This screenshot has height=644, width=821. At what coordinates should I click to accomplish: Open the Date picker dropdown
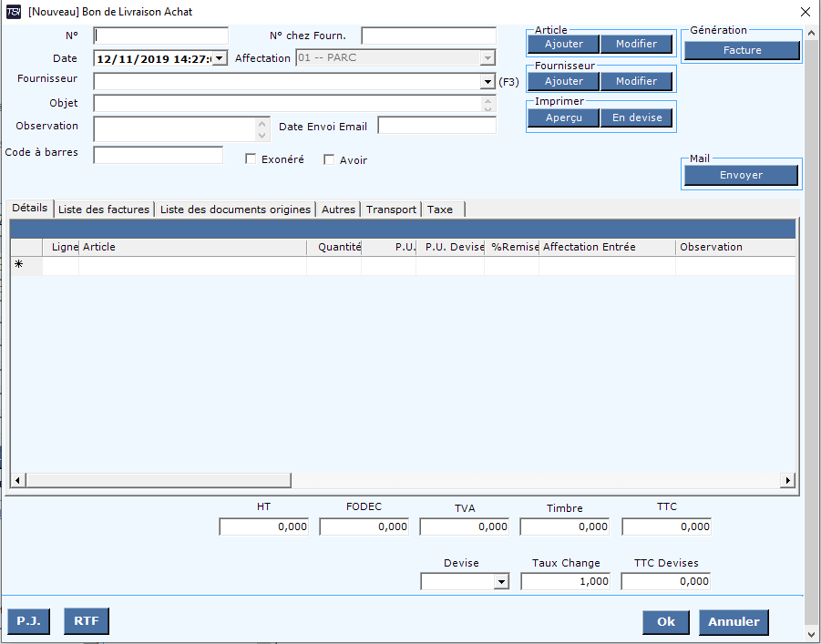pos(220,58)
